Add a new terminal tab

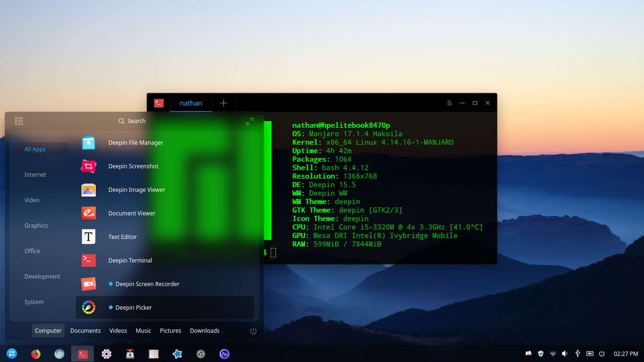[x=223, y=103]
